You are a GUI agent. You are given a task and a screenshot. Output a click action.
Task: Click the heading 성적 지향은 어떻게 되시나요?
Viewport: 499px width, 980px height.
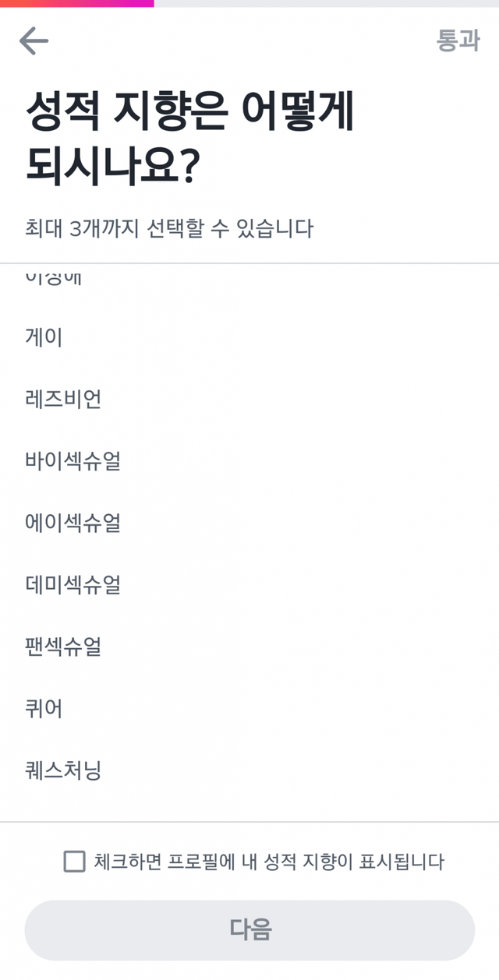[190, 139]
